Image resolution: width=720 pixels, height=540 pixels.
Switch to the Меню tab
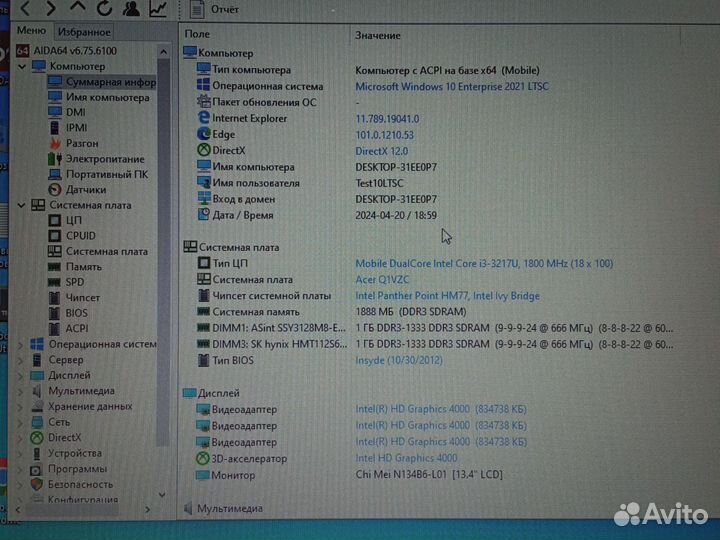click(x=31, y=31)
